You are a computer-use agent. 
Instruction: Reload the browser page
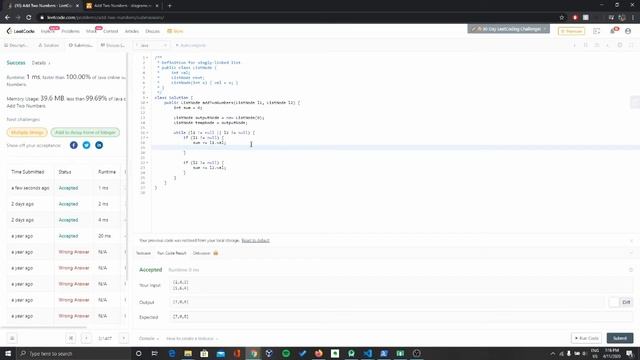29,18
